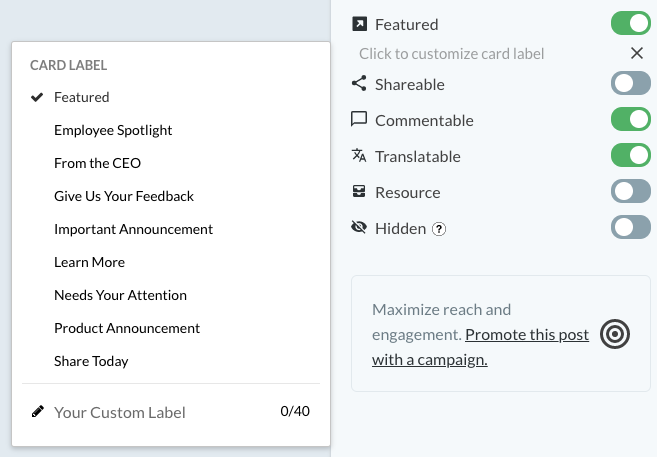Enable the Resource toggle
The height and width of the screenshot is (457, 657).
point(631,191)
